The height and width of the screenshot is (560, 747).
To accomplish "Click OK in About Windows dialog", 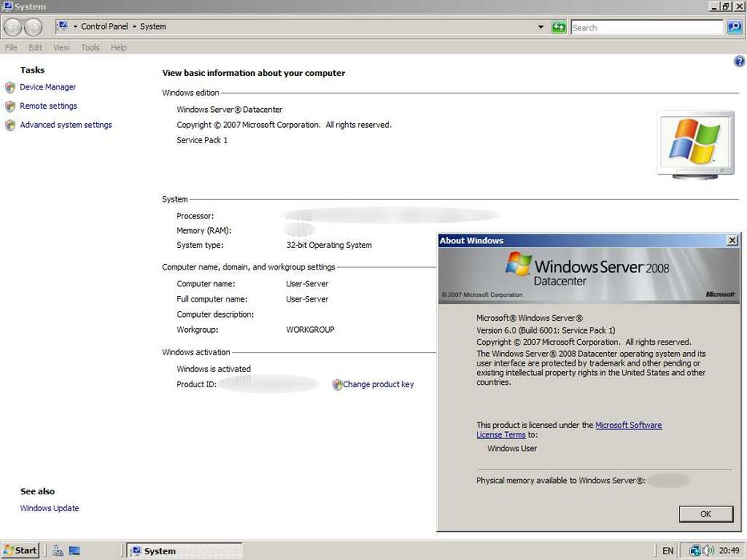I will click(705, 514).
